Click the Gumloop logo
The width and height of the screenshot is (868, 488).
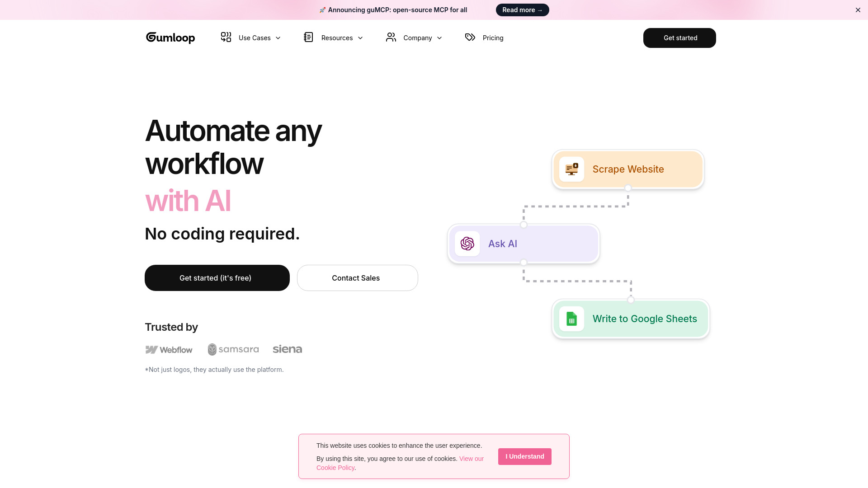170,38
